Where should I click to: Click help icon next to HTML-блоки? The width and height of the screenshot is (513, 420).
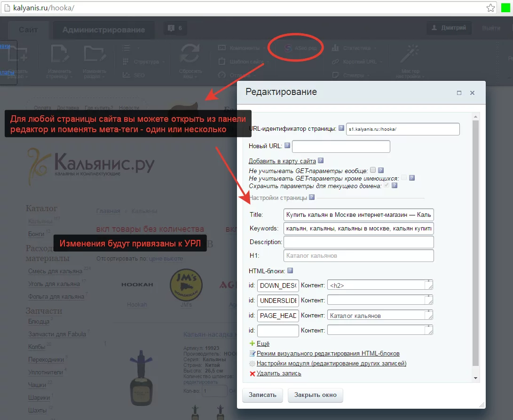coord(290,270)
